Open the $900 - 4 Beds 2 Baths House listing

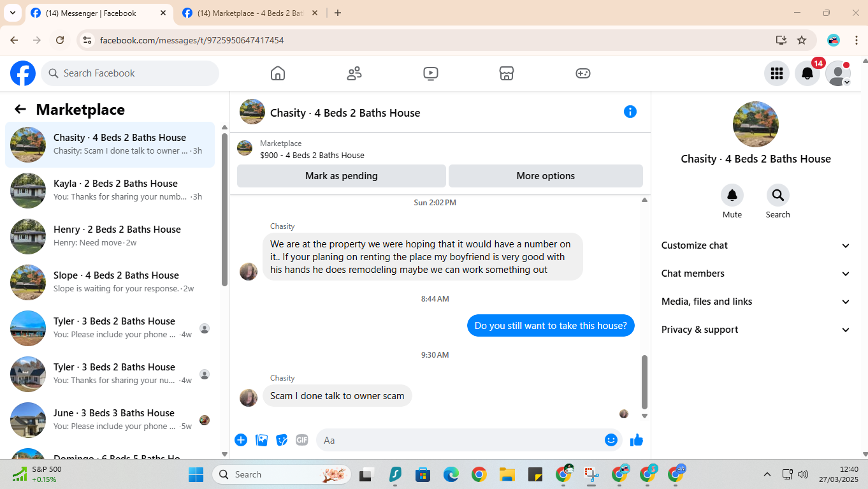click(x=312, y=155)
